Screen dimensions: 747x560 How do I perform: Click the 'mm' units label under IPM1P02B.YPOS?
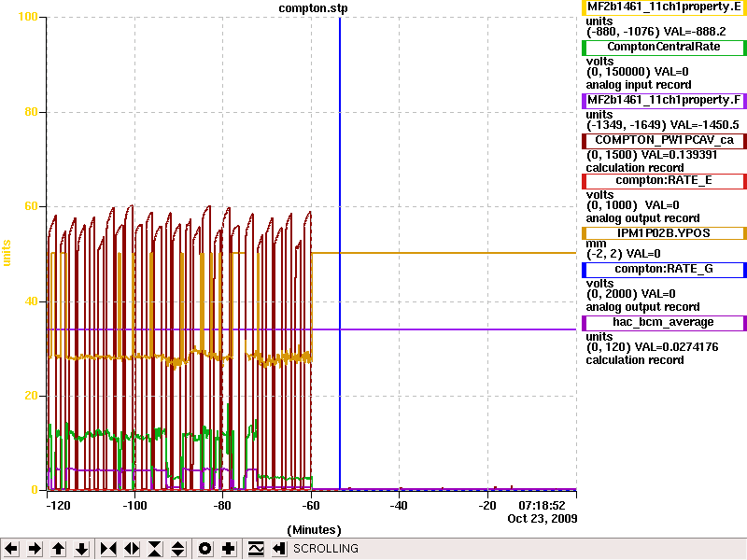pyautogui.click(x=596, y=244)
